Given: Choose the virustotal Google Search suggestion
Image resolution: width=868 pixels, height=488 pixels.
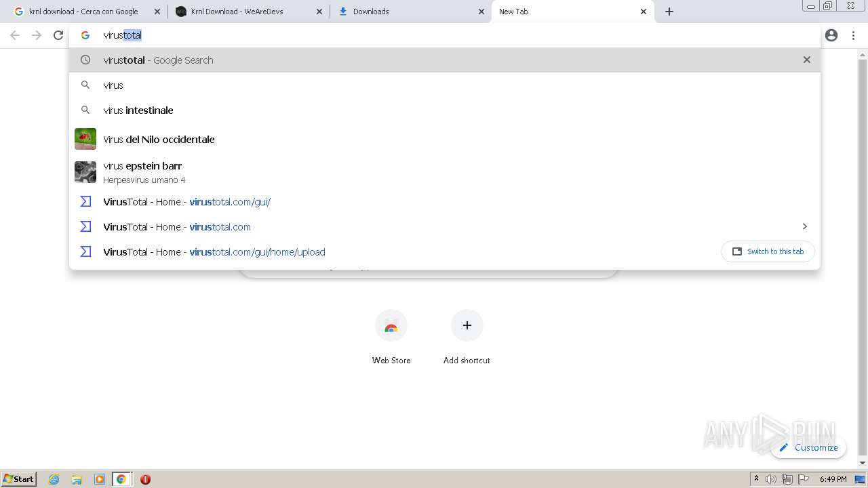Looking at the screenshot, I should [x=445, y=60].
